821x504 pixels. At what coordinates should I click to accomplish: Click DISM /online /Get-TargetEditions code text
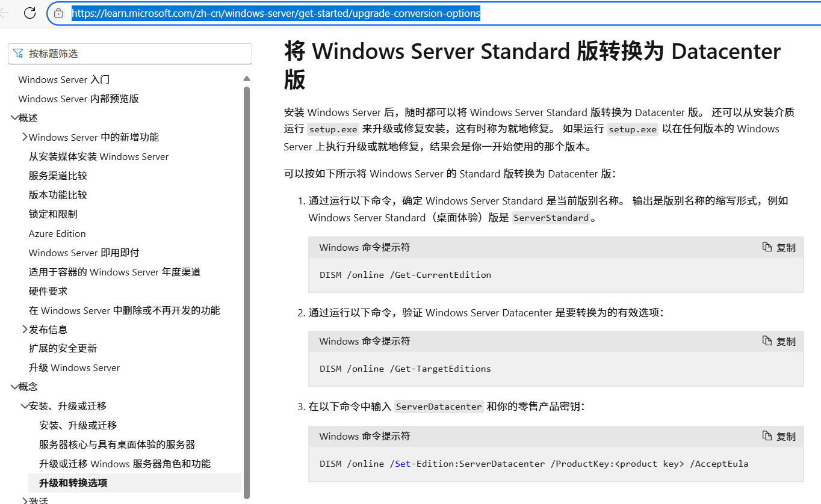point(405,369)
